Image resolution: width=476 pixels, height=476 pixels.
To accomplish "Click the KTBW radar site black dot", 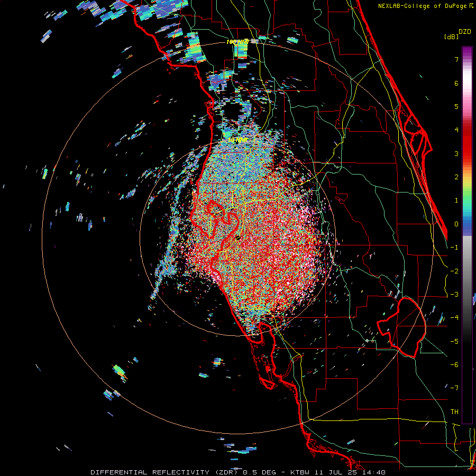I will pyautogui.click(x=238, y=238).
